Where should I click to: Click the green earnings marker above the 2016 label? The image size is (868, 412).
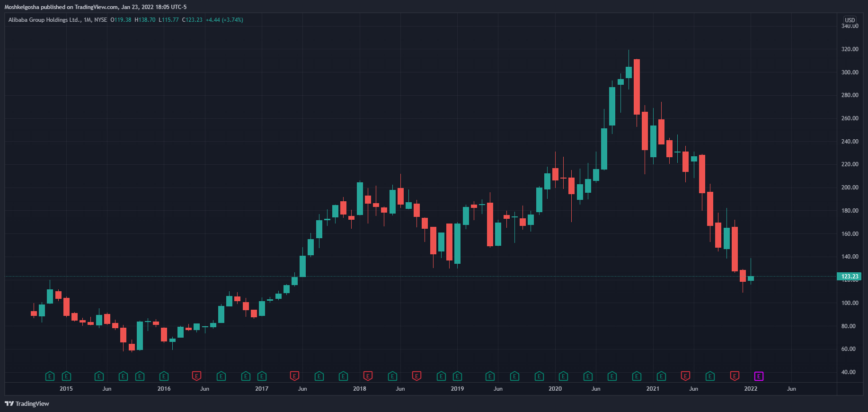pyautogui.click(x=164, y=376)
